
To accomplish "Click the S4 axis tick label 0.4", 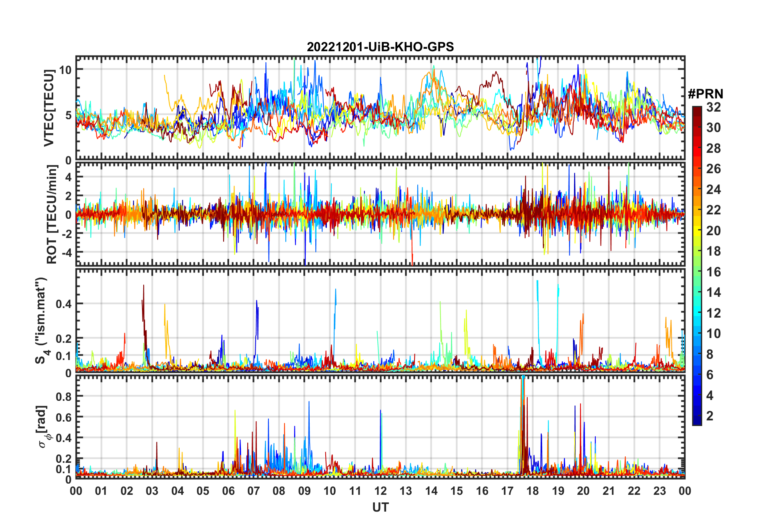I will click(64, 304).
